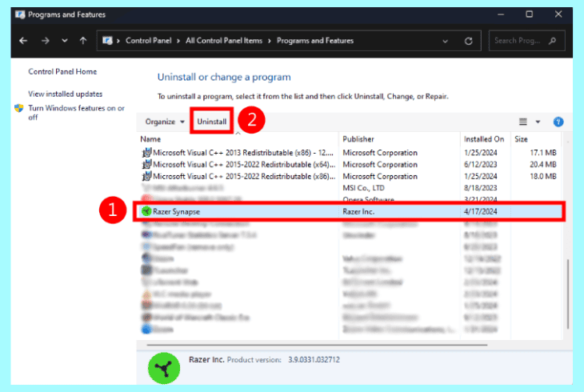
Task: Go forward with the forward arrow
Action: point(45,41)
